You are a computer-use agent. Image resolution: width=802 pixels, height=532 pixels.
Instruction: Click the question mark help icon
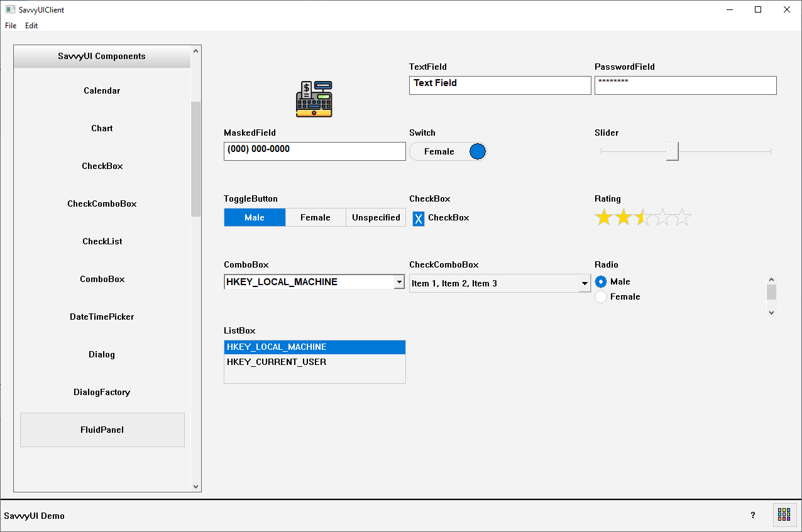pyautogui.click(x=753, y=515)
